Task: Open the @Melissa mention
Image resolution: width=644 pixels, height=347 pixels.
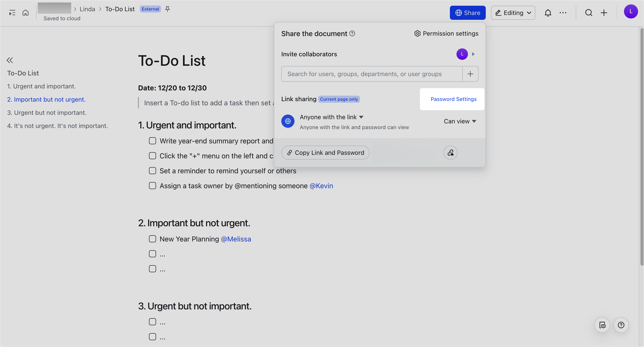Action: [x=236, y=239]
